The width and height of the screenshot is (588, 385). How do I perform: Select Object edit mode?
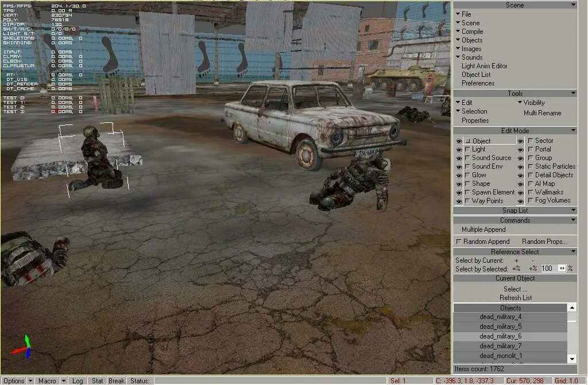coord(490,141)
